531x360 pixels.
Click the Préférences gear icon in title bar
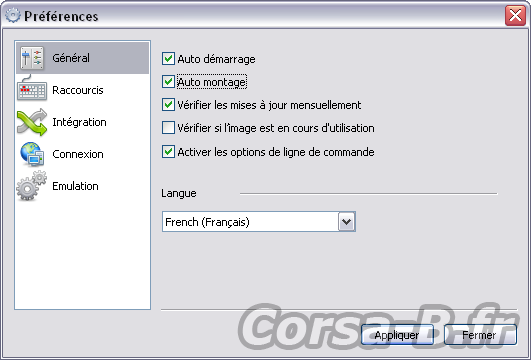(13, 16)
